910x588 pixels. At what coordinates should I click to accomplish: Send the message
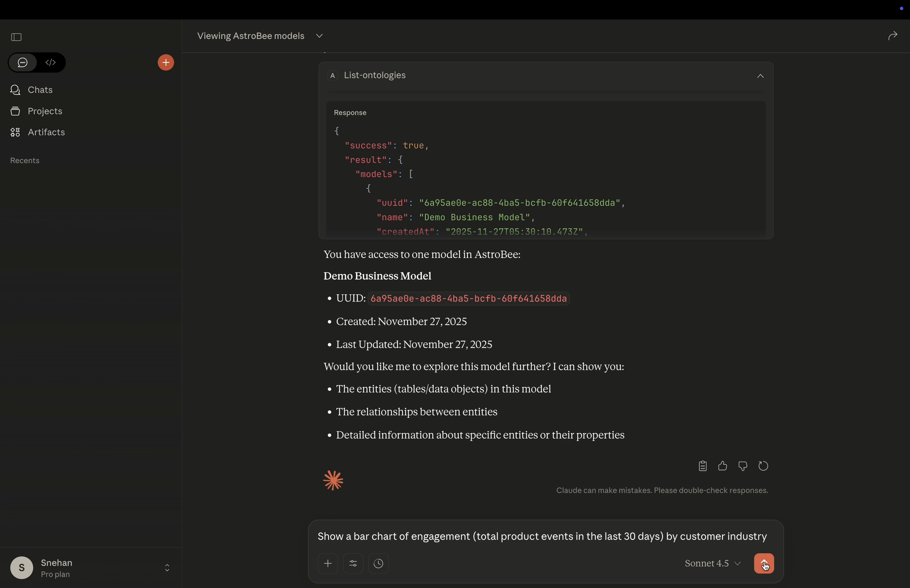764,564
